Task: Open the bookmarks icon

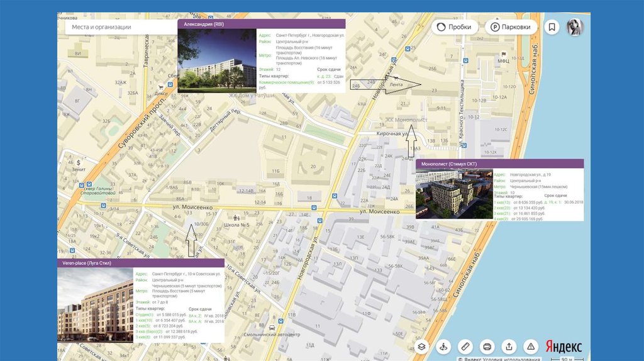Action: (x=552, y=27)
